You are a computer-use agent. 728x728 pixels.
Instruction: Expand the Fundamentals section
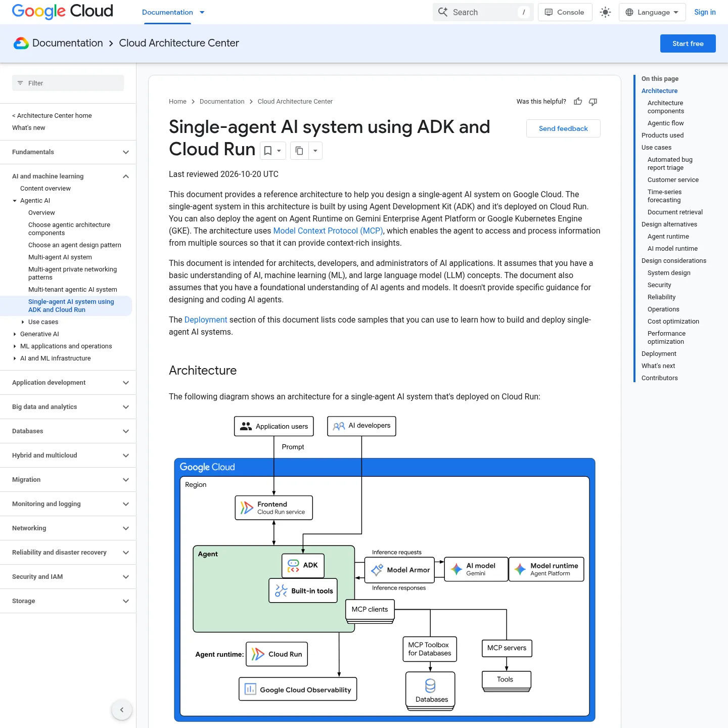[126, 152]
